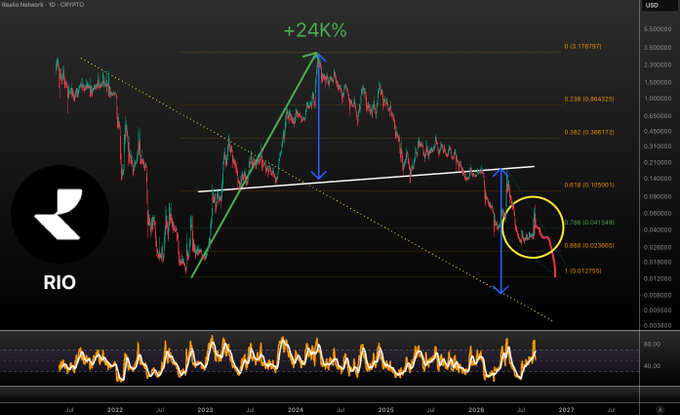Select Fibonacci label 0 (3.178797)
The height and width of the screenshot is (415, 680).
pos(583,46)
